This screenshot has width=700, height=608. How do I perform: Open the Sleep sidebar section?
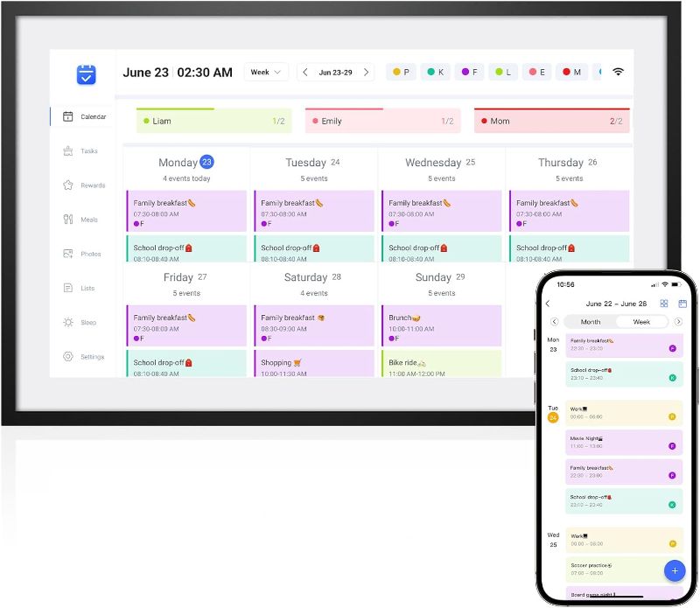pyautogui.click(x=80, y=322)
